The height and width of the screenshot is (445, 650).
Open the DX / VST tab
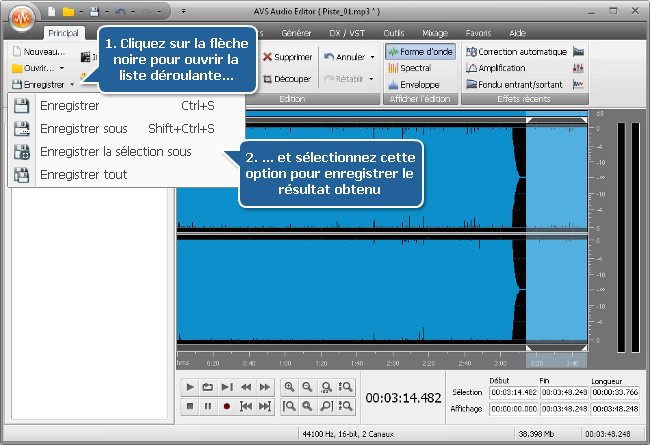click(x=347, y=33)
